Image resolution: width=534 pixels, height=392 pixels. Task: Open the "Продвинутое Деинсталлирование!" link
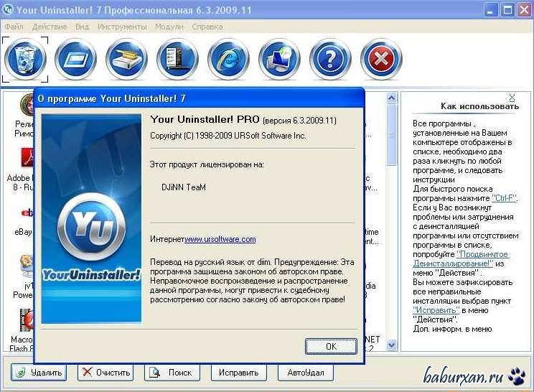(x=461, y=259)
